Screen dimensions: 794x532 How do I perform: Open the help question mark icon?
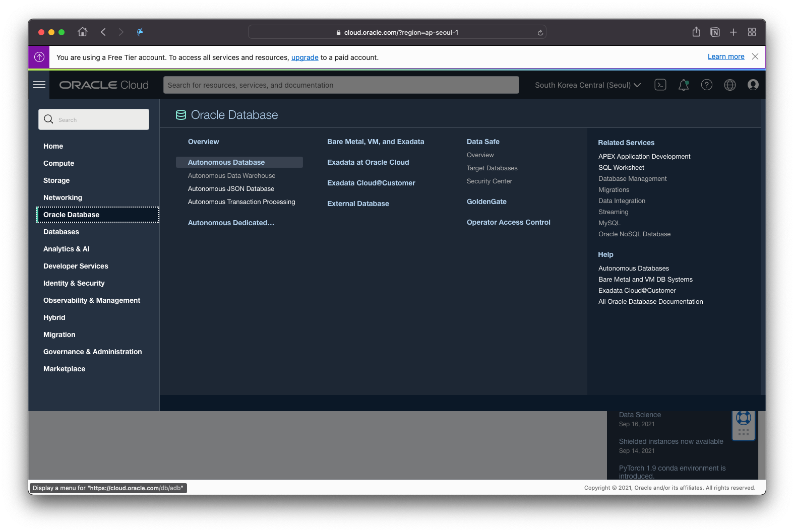tap(707, 85)
